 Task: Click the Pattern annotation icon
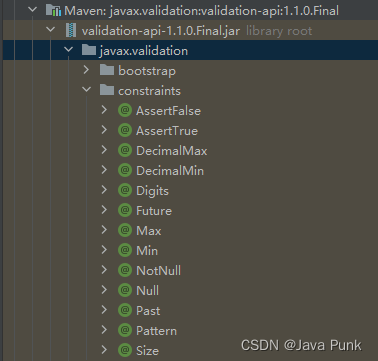(x=125, y=330)
